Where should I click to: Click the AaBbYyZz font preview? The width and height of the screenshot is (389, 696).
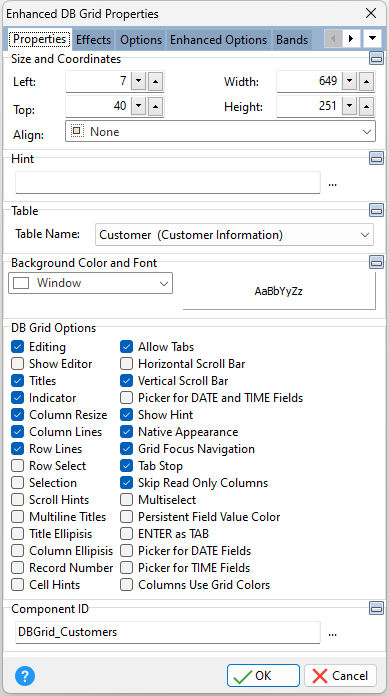click(279, 292)
